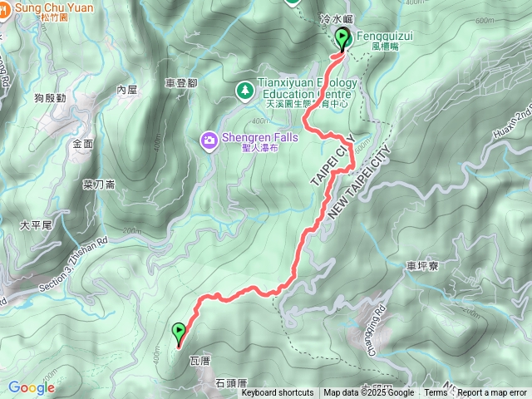Viewport: 532px width, 399px height.
Task: Click the partially hidden green pin at top
Action: click(292, 2)
